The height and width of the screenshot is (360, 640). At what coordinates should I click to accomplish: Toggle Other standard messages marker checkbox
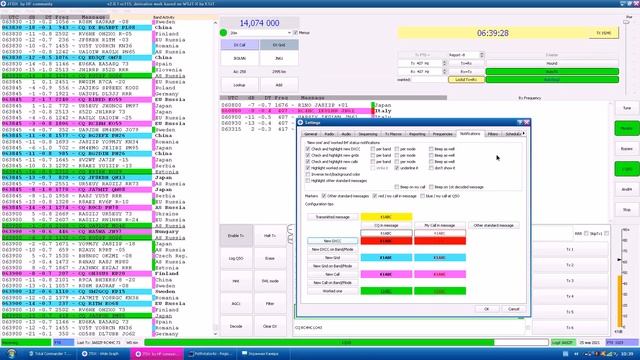pos(324,196)
